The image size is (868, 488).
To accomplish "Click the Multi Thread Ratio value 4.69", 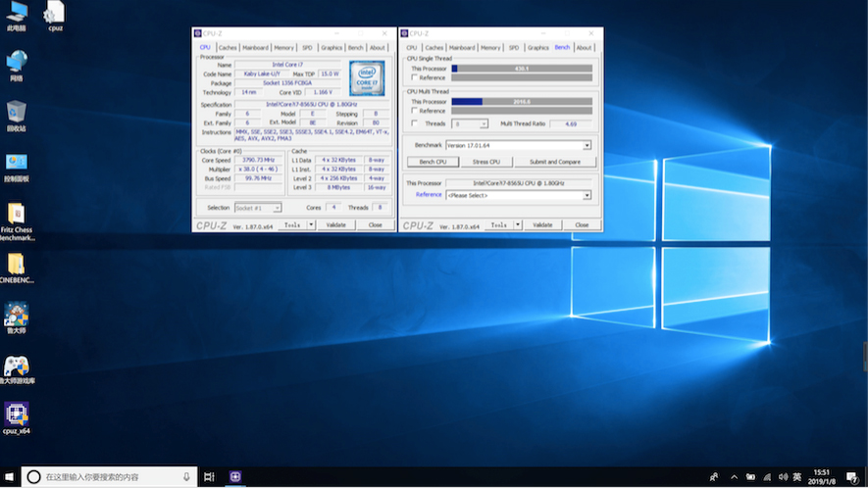I will pos(571,123).
